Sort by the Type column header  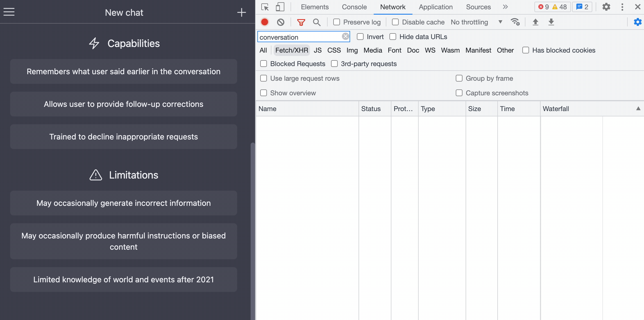[x=442, y=109]
